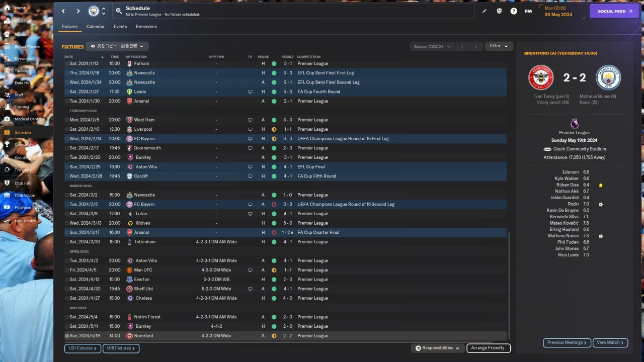This screenshot has height=362, width=644.
Task: Click the U18 Fixtures button
Action: (121, 348)
